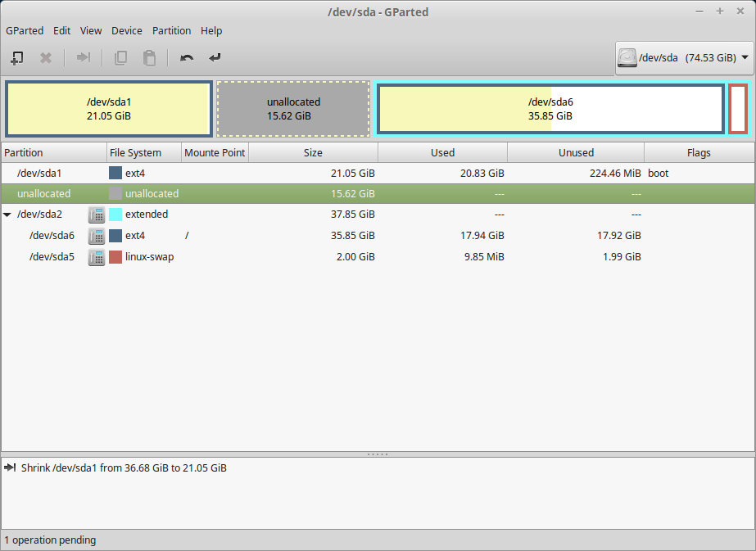Click the 17.92 GiB unused value
The image size is (756, 551).
(x=619, y=236)
